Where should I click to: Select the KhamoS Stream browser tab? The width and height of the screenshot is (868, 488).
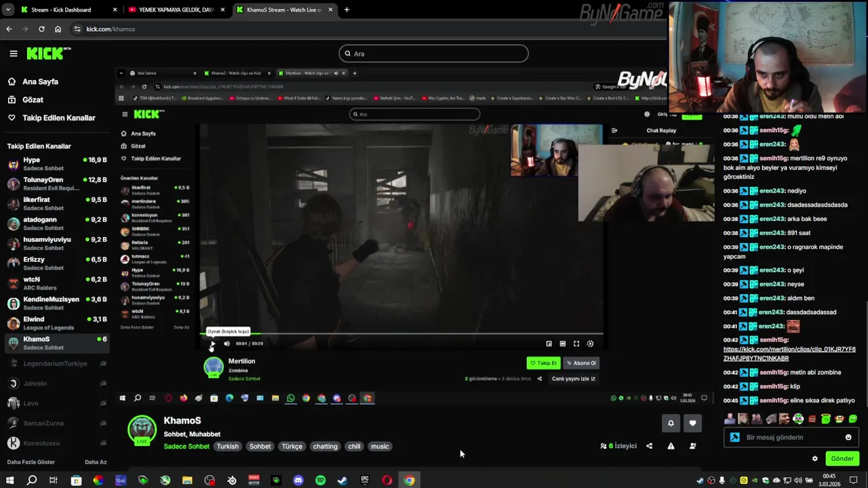click(283, 9)
